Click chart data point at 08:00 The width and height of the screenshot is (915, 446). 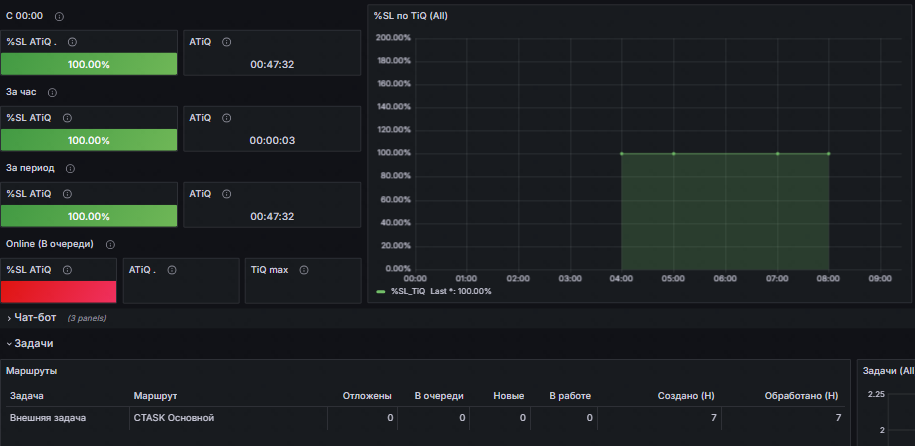(x=829, y=154)
